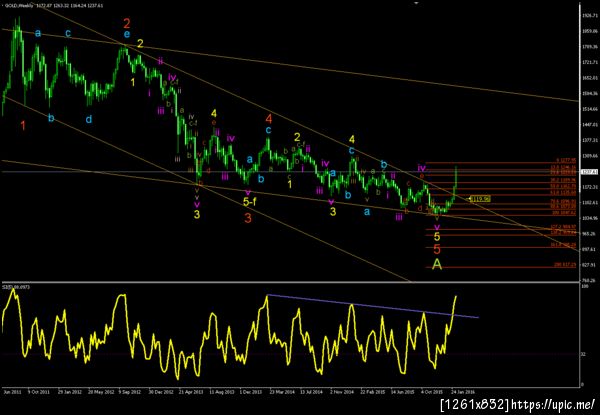This screenshot has width=600, height=415.
Task: Click the "21 Apr 2013" date label
Action: [191, 392]
